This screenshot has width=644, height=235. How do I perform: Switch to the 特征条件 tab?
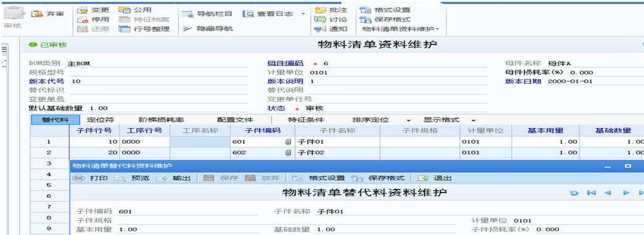pyautogui.click(x=305, y=120)
